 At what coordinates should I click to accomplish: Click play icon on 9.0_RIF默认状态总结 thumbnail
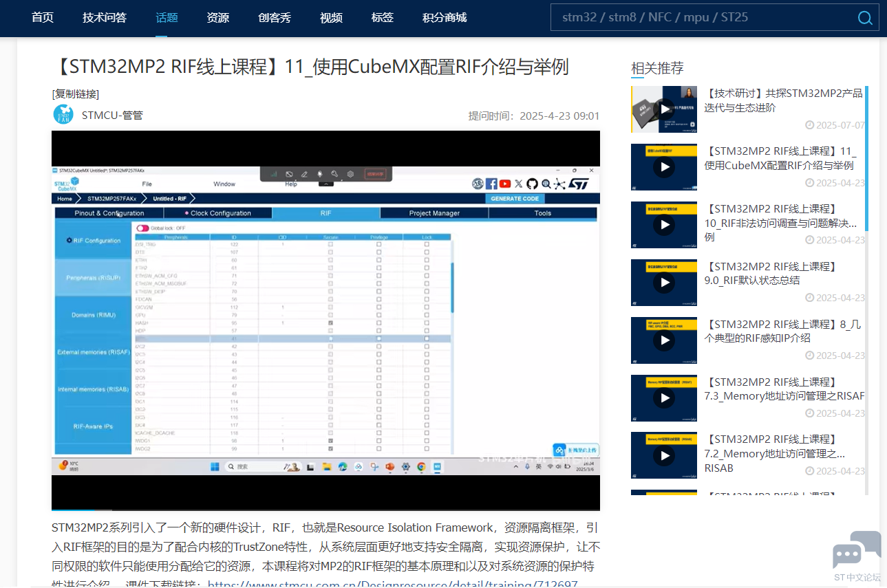664,283
